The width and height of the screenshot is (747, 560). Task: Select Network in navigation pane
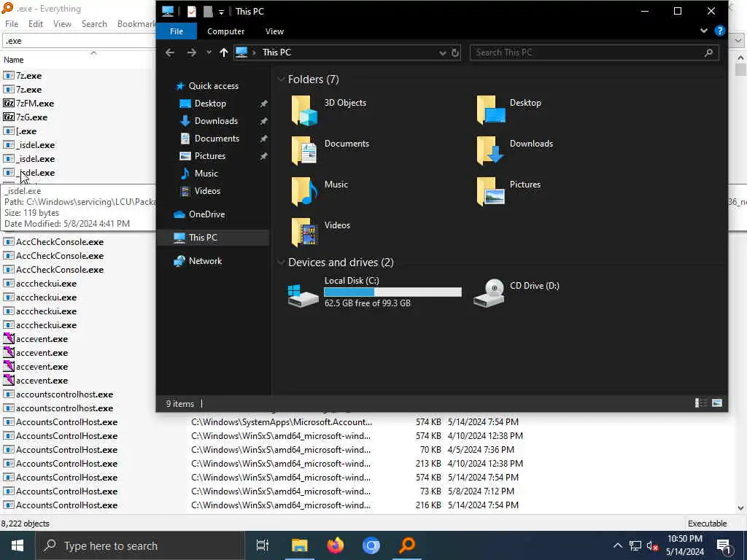coord(205,261)
